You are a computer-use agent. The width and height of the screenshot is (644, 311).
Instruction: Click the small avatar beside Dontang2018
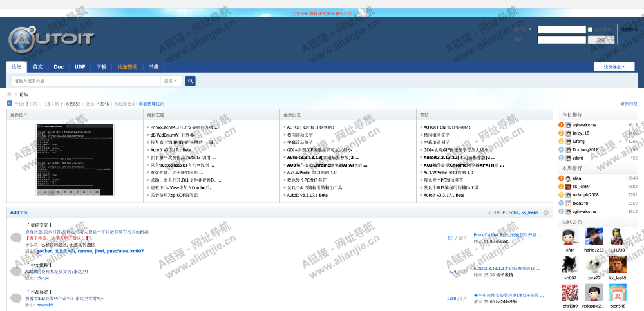(x=569, y=149)
